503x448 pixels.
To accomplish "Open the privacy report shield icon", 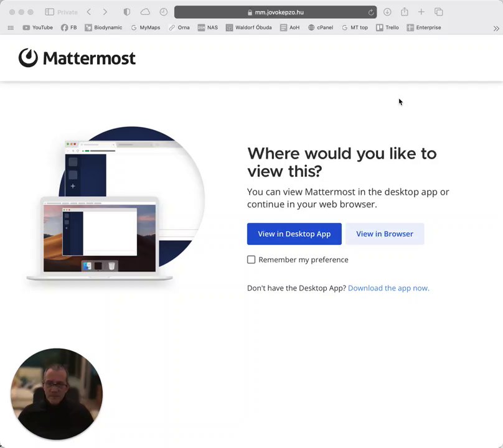I will pyautogui.click(x=127, y=12).
